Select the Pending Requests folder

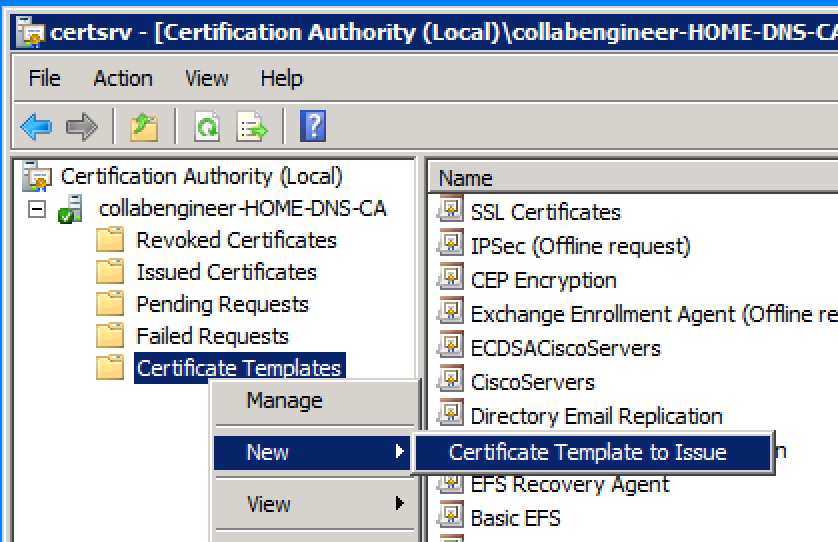[x=222, y=304]
